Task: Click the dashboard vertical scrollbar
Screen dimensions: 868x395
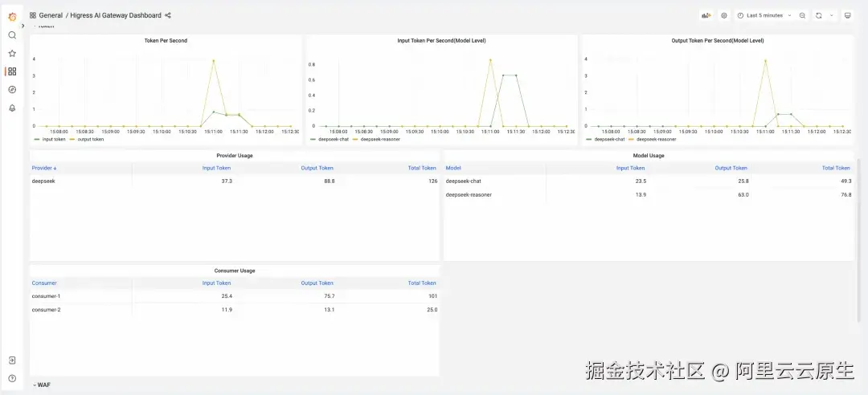Action: (860, 241)
